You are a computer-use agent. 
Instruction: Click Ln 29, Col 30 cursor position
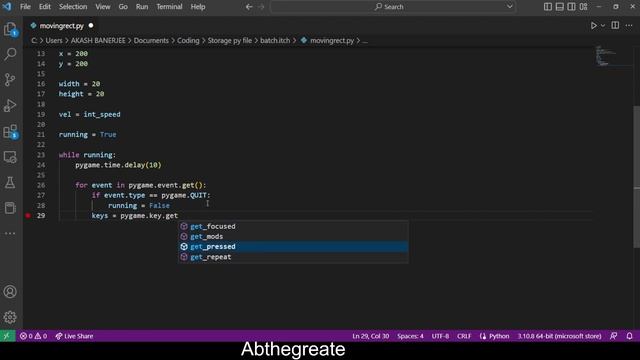point(371,336)
